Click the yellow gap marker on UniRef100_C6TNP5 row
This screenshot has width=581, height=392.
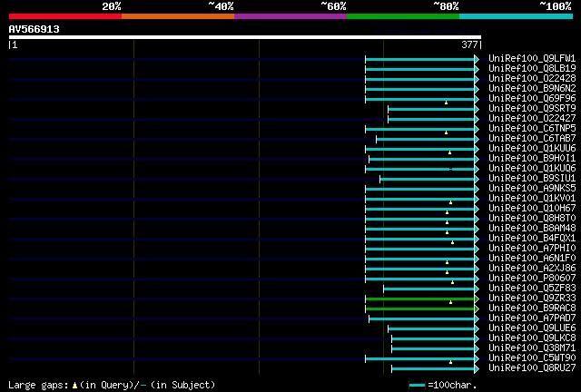(x=446, y=132)
